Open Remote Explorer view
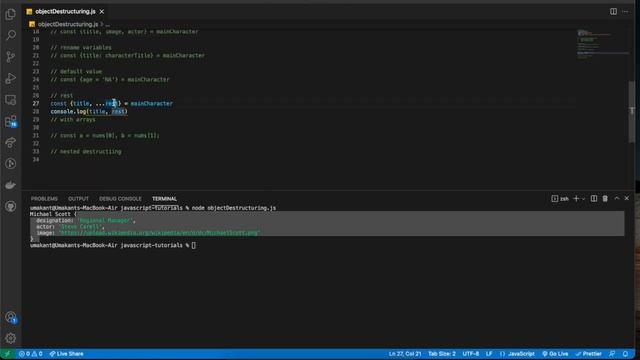The width and height of the screenshot is (640, 360). pos(11,100)
